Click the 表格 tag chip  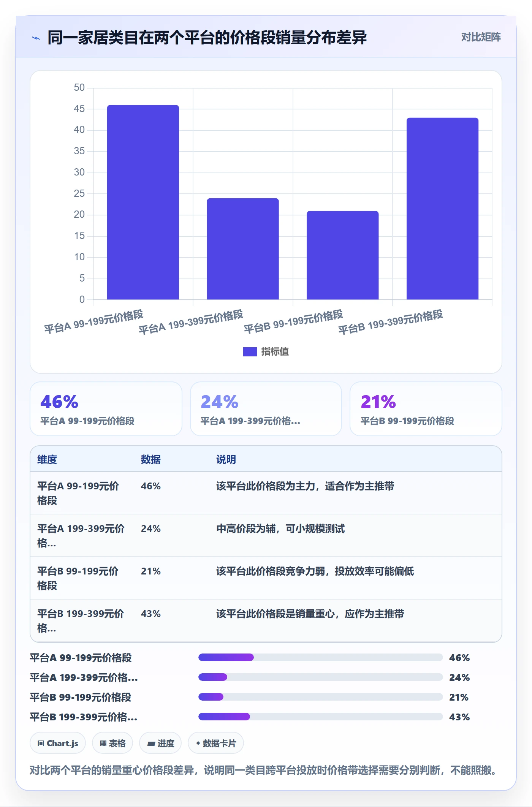click(x=112, y=743)
